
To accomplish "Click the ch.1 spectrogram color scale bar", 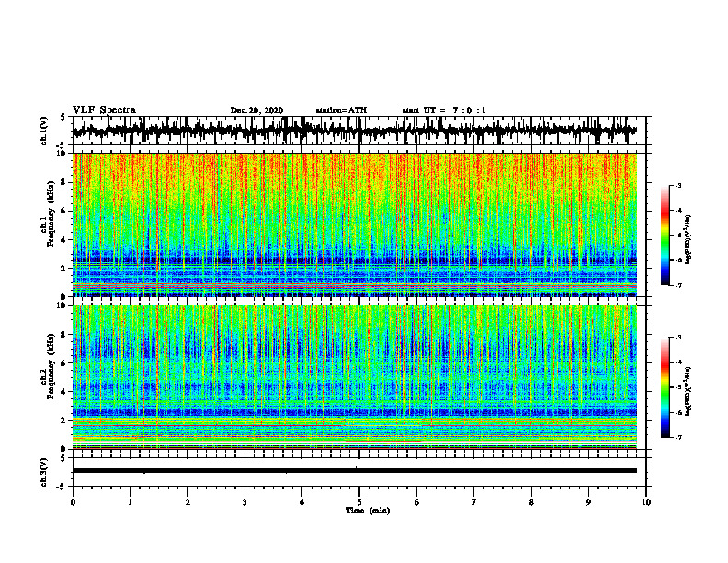I will coord(665,236).
